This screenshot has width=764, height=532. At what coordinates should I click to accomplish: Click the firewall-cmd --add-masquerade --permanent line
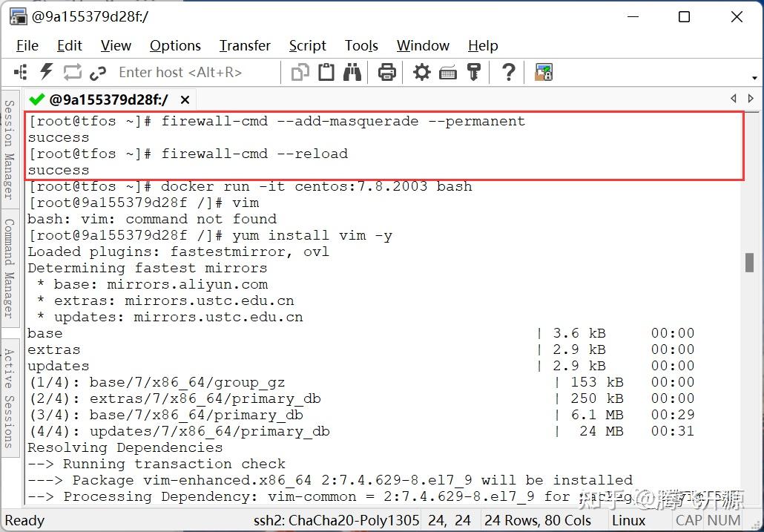[277, 121]
